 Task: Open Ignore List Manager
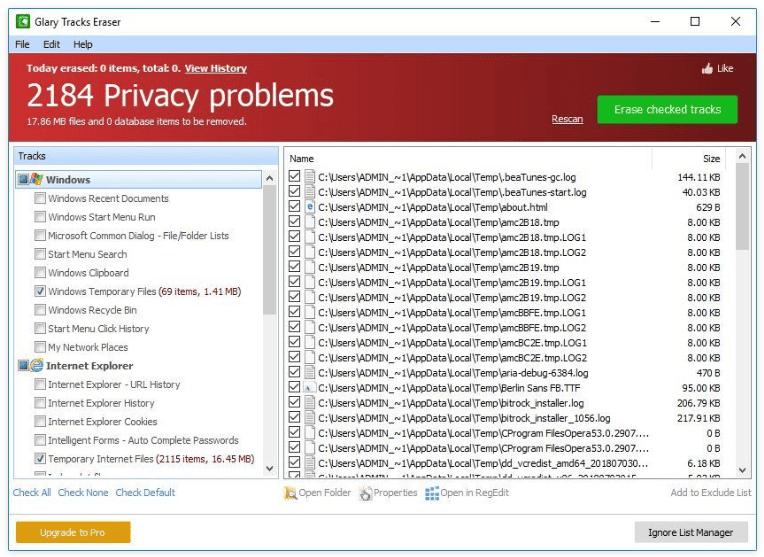[x=690, y=532]
